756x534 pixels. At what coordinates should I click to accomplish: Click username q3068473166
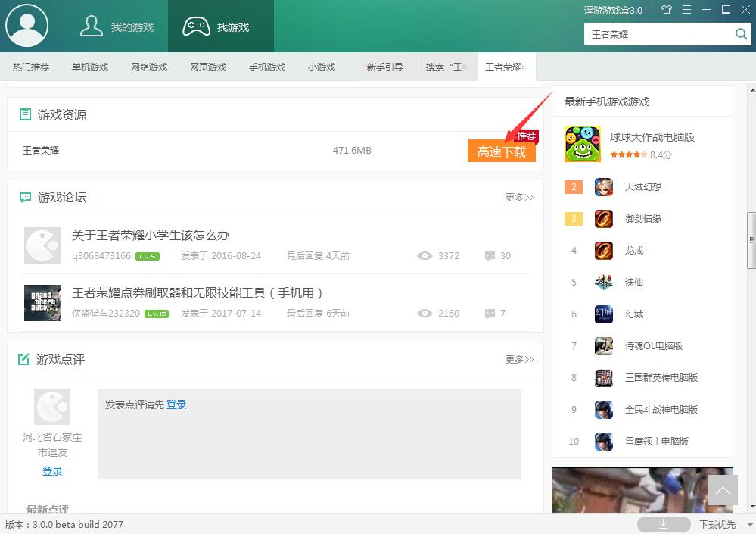pyautogui.click(x=101, y=256)
